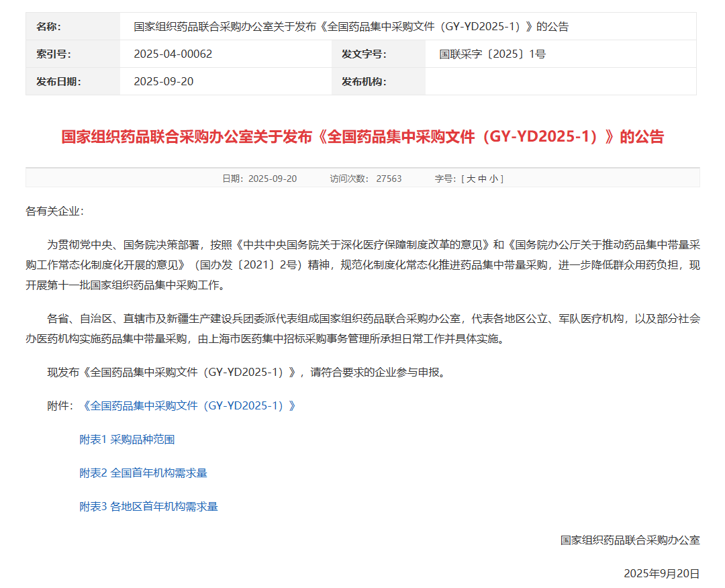Set font size to 大 (large)
725x588 pixels.
[471, 179]
